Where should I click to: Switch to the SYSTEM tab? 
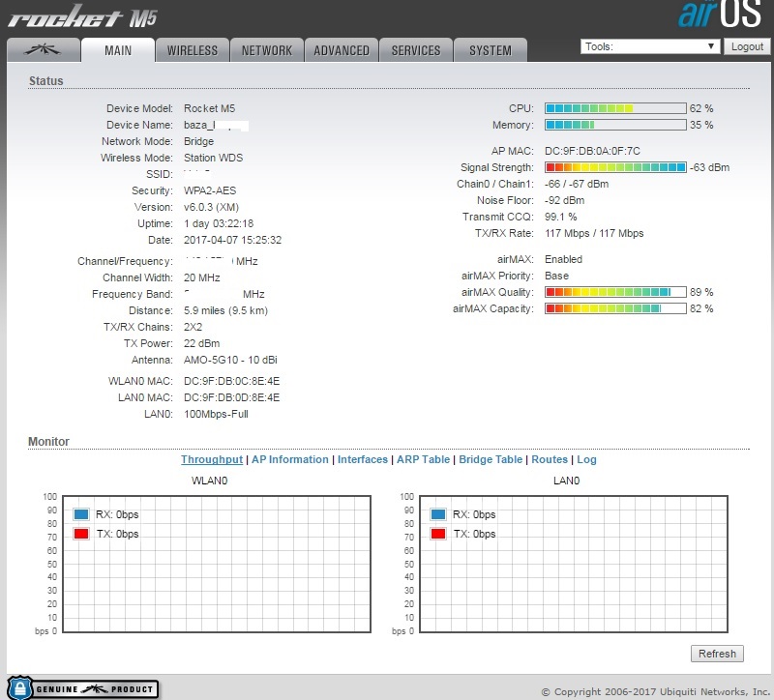[491, 50]
